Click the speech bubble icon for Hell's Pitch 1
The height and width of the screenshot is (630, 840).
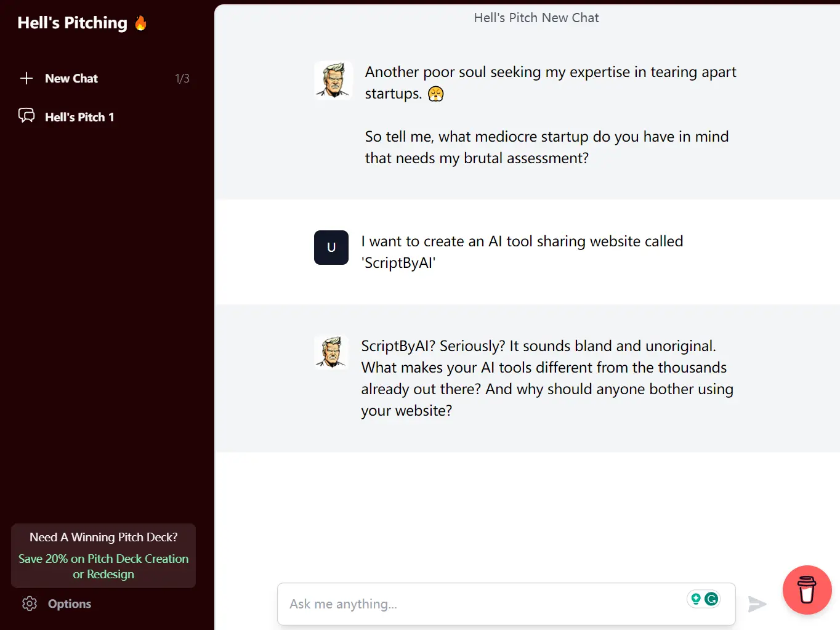coord(26,116)
